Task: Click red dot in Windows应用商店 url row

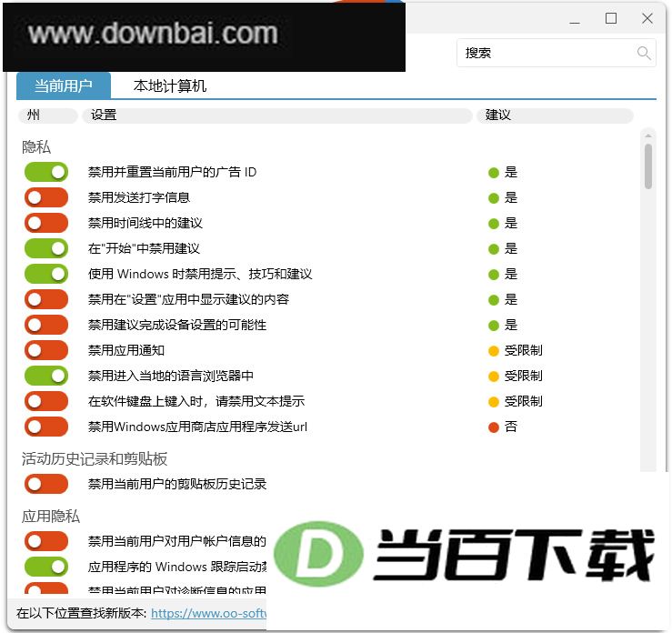Action: (x=493, y=427)
